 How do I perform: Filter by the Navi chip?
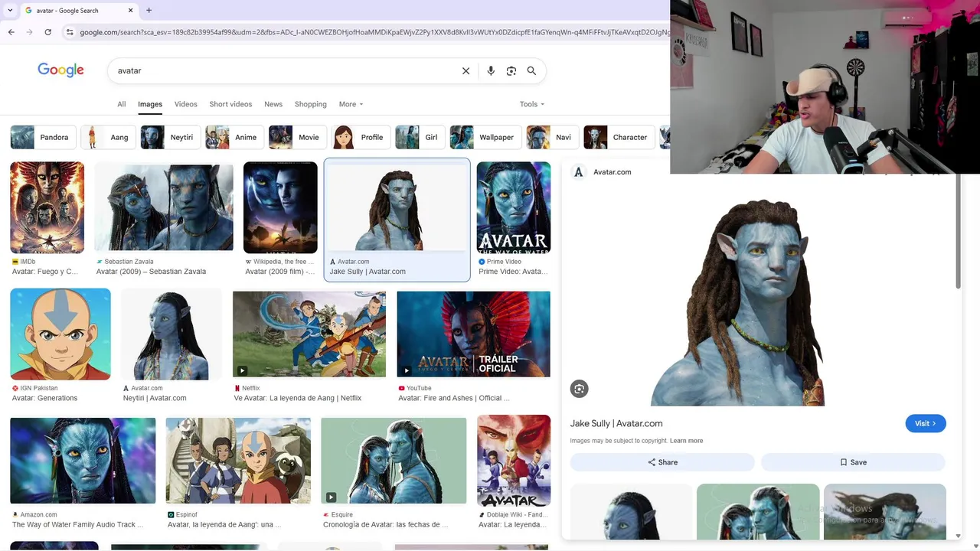tap(553, 137)
